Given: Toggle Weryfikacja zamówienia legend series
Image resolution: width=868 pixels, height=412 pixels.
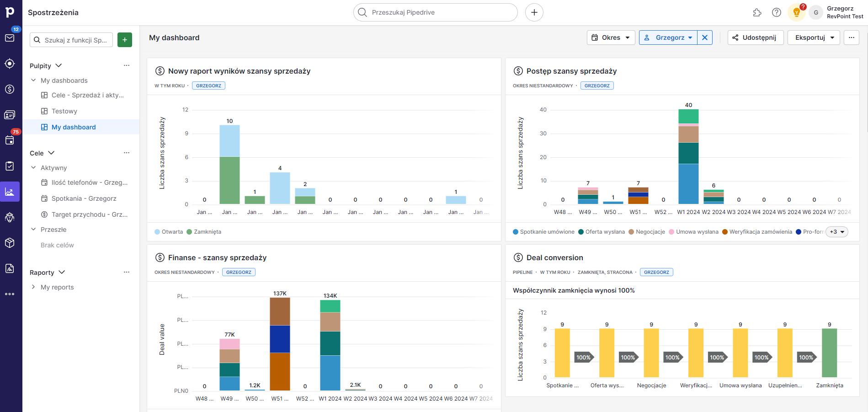Looking at the screenshot, I should [757, 232].
